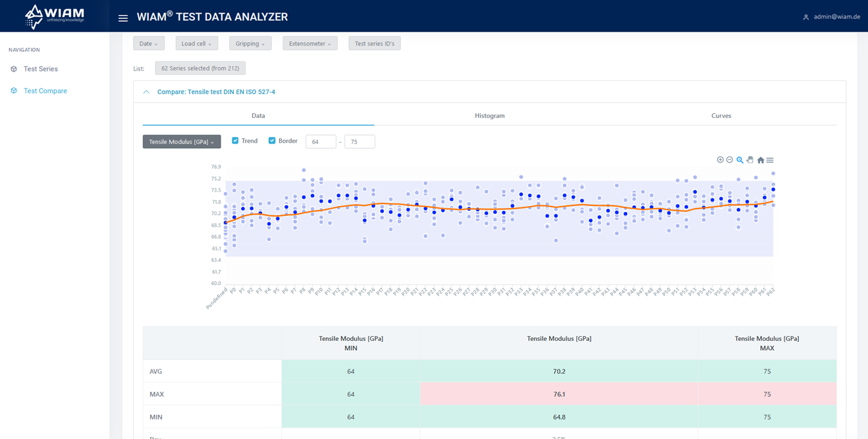Uncheck the Trend checkbox
Image resolution: width=868 pixels, height=439 pixels.
pyautogui.click(x=235, y=141)
